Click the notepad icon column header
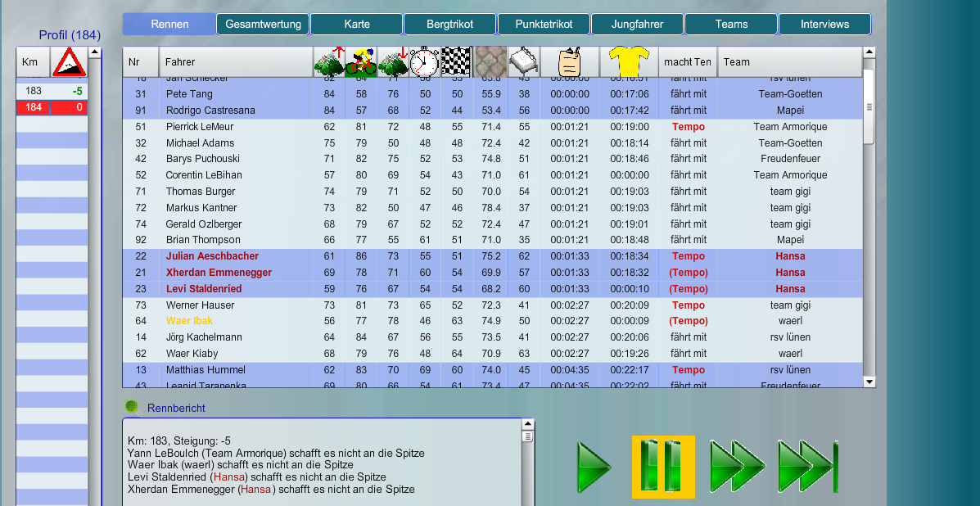 pyautogui.click(x=568, y=61)
